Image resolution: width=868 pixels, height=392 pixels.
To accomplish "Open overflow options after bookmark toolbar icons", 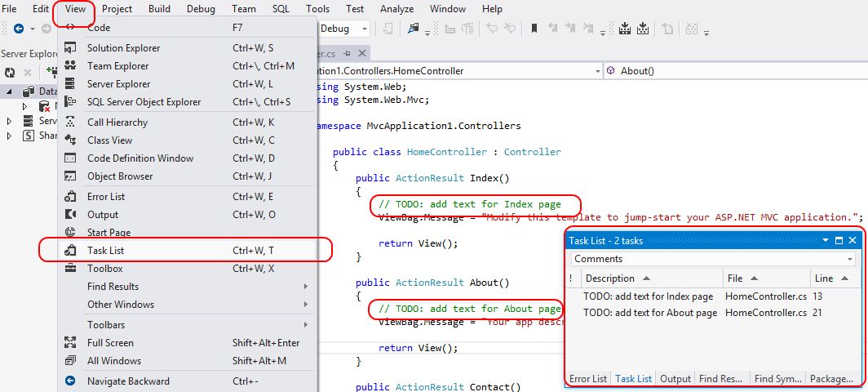I will 602,32.
